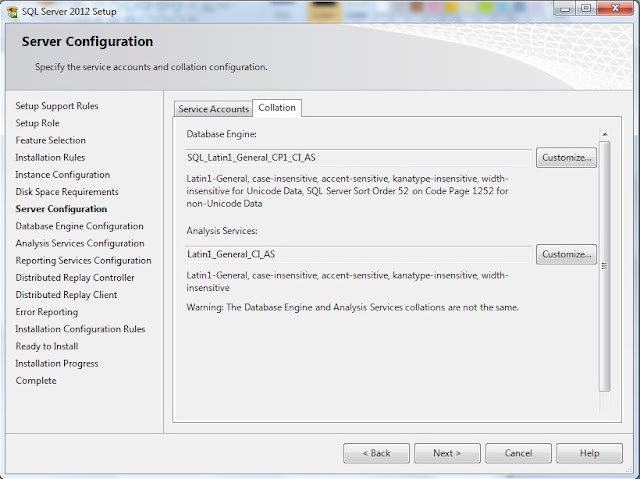This screenshot has width=640, height=479.
Task: Click the scrollbar up arrow
Action: pyautogui.click(x=605, y=134)
